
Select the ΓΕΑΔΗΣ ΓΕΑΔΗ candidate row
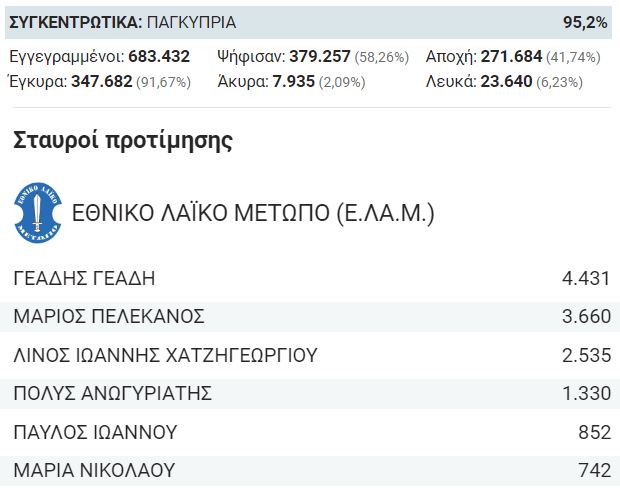pos(310,278)
